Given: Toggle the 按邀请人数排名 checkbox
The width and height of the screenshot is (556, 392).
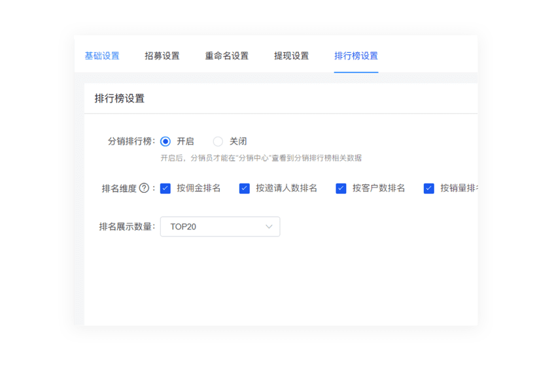Looking at the screenshot, I should (245, 188).
